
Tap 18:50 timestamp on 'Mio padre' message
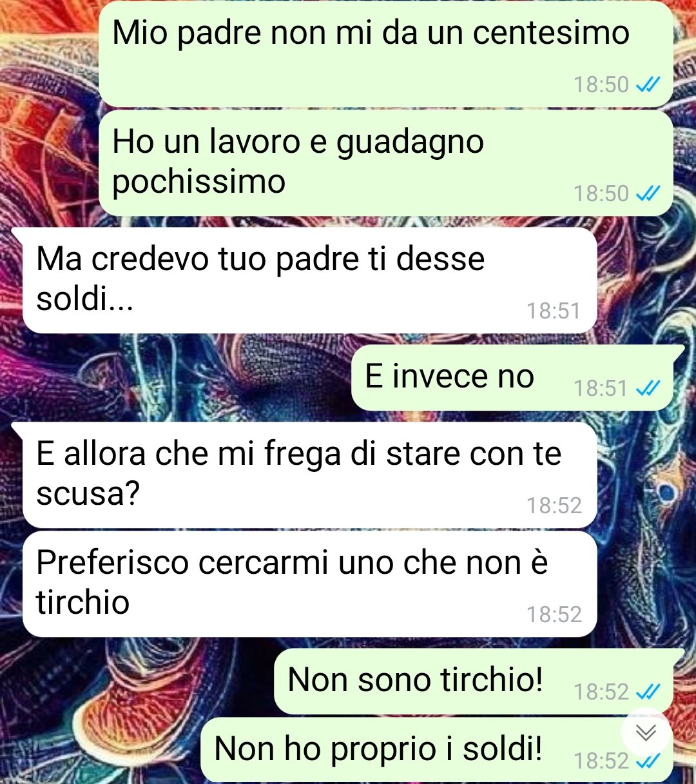point(601,84)
